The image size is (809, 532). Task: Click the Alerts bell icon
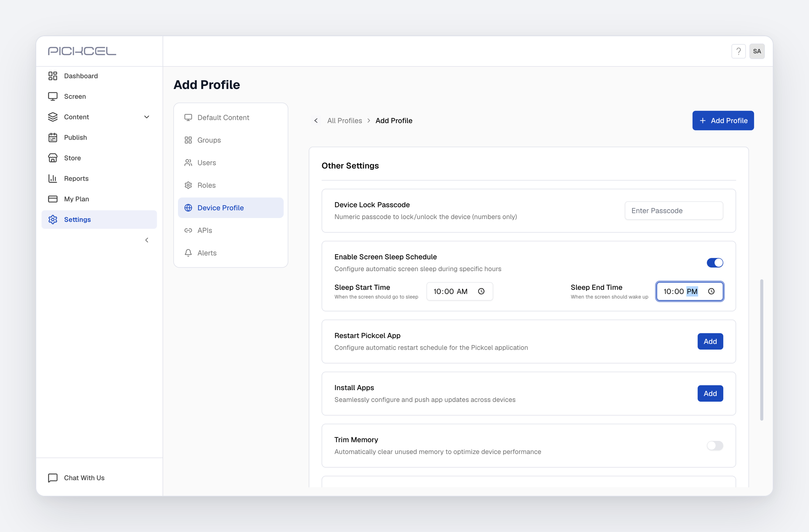click(188, 253)
